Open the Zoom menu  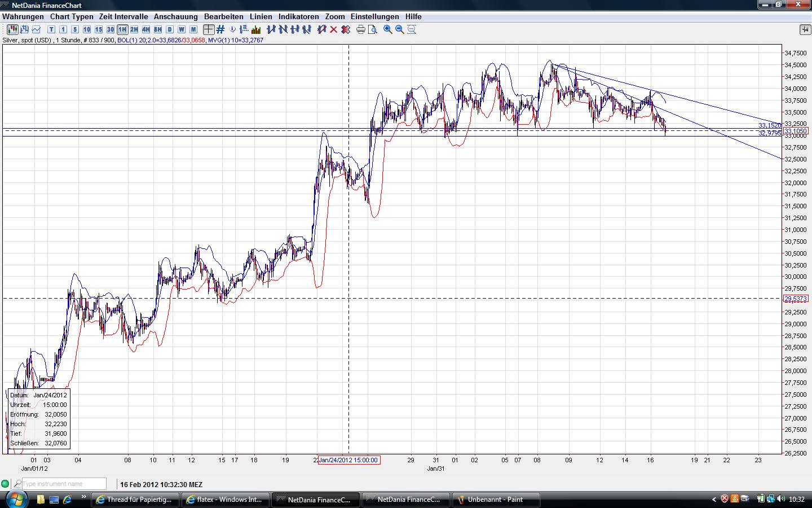[x=335, y=16]
